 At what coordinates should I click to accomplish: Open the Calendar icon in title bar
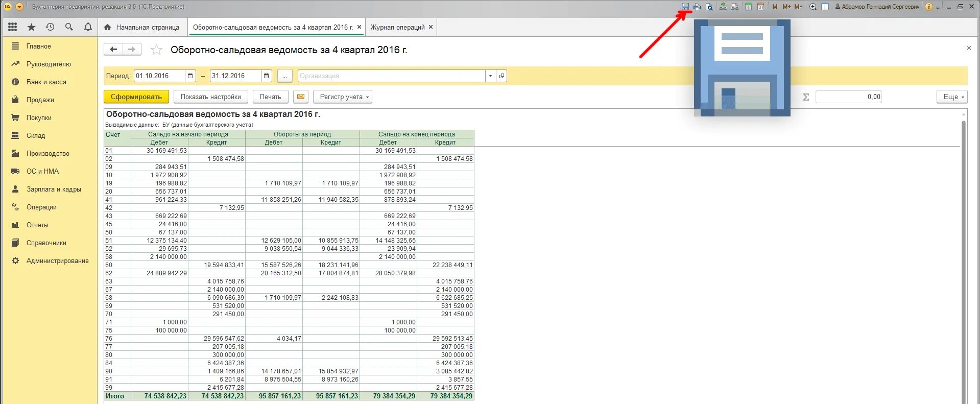click(760, 7)
